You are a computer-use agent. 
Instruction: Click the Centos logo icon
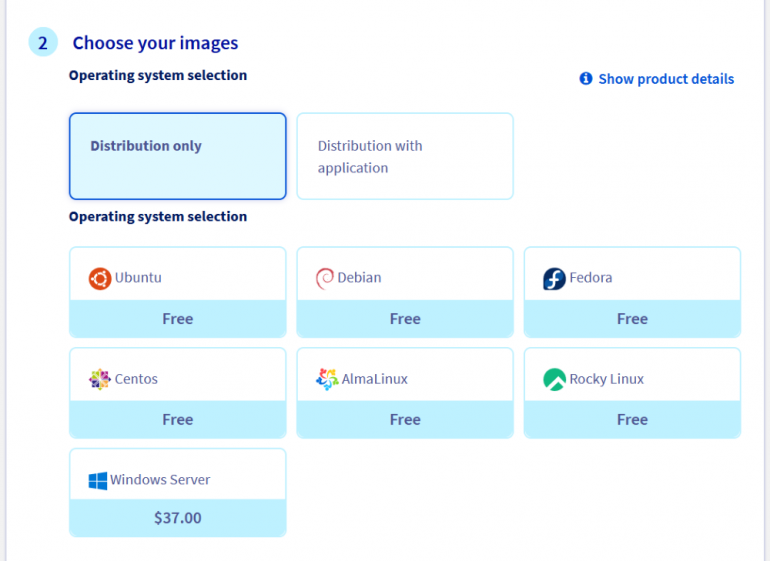coord(99,379)
